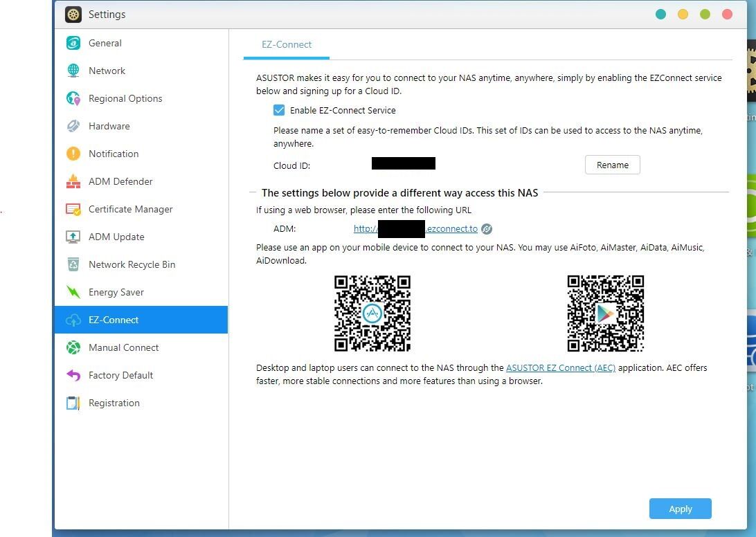
Task: Click the Network globe icon
Action: click(73, 71)
